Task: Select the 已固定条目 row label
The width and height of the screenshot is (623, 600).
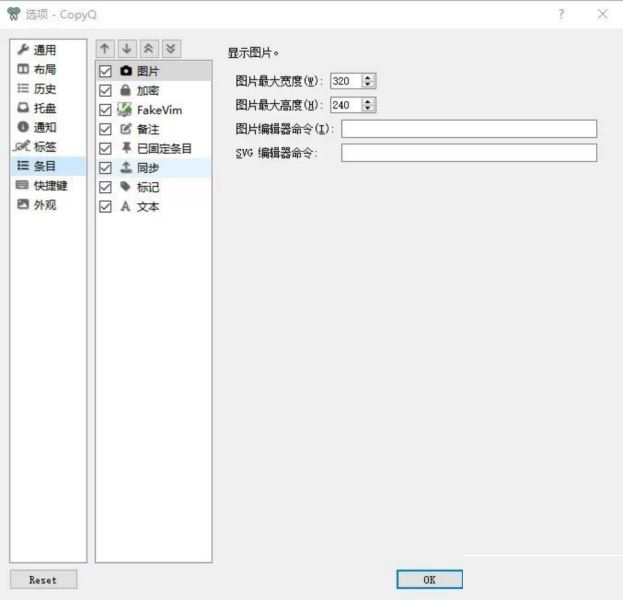Action: click(x=164, y=149)
